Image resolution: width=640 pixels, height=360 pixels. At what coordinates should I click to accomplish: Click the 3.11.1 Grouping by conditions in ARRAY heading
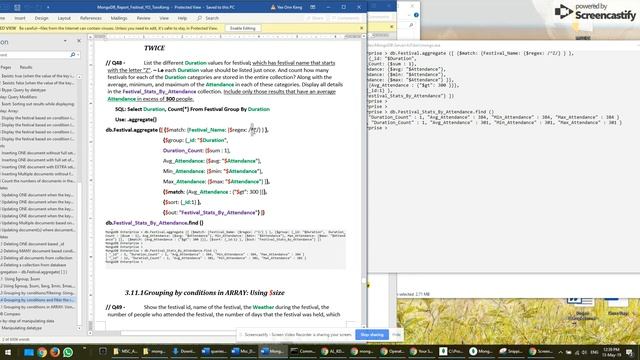tap(204, 293)
